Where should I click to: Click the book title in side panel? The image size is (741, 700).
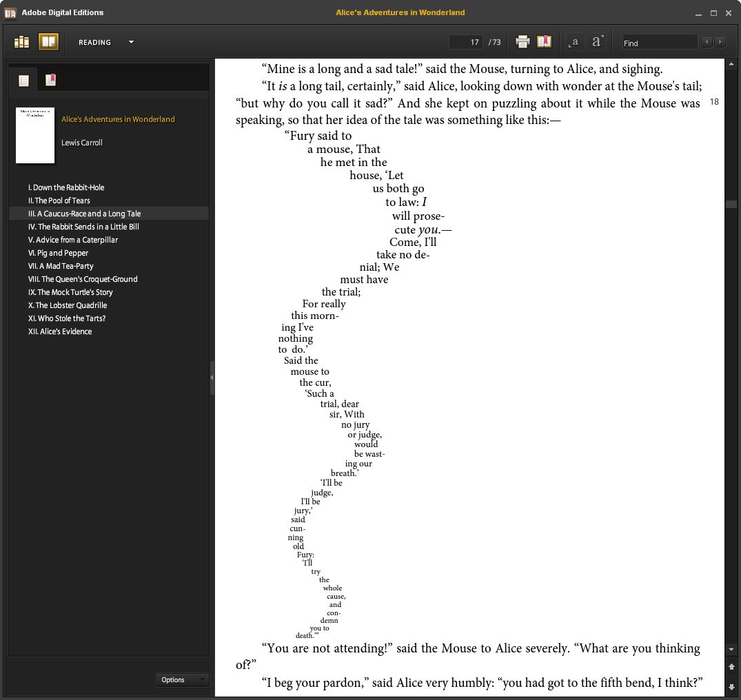(118, 119)
